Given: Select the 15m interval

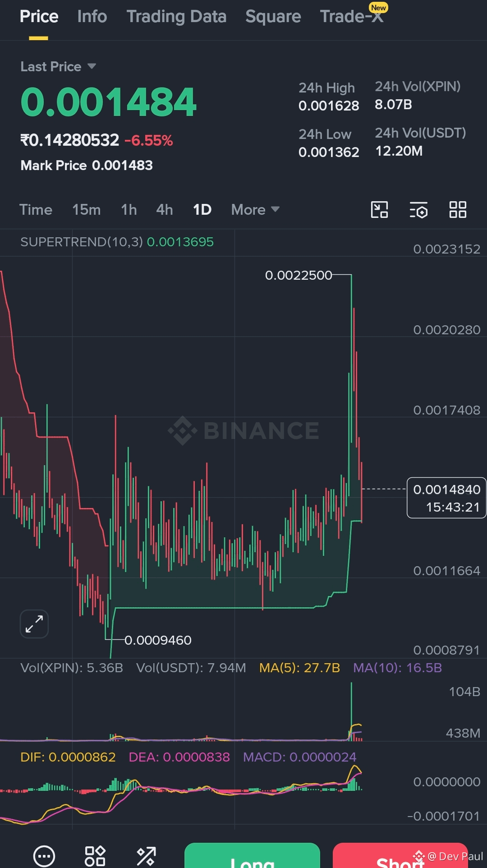Looking at the screenshot, I should [87, 210].
